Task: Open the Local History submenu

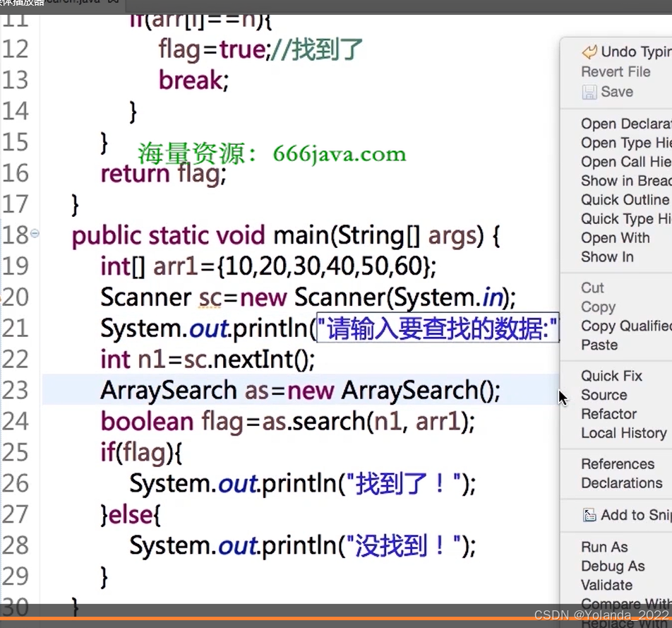Action: coord(624,433)
